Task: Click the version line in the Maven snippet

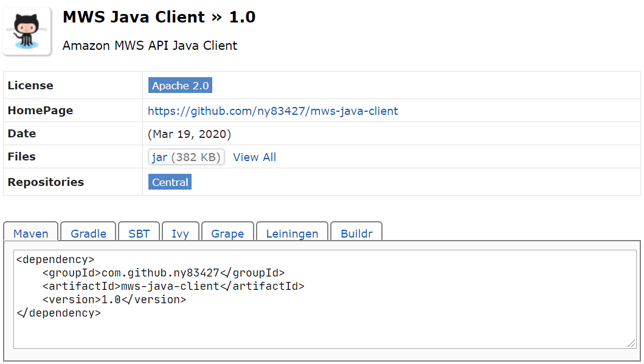Action: (x=114, y=300)
